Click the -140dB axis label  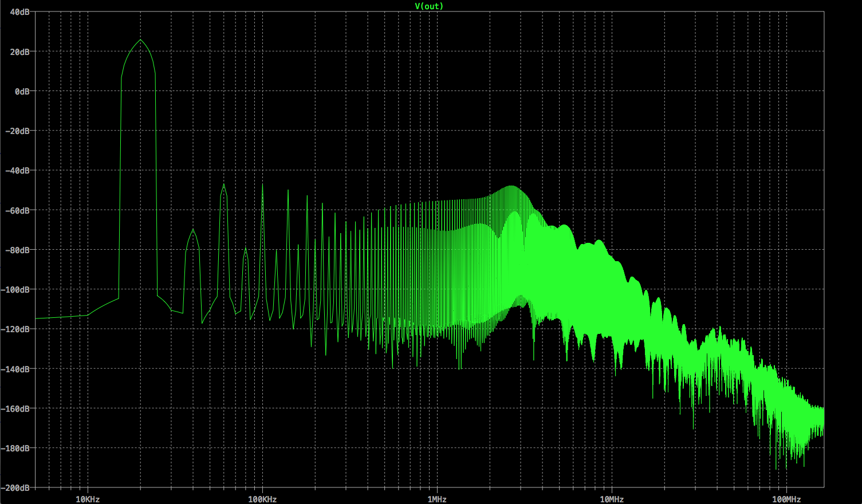[15, 369]
